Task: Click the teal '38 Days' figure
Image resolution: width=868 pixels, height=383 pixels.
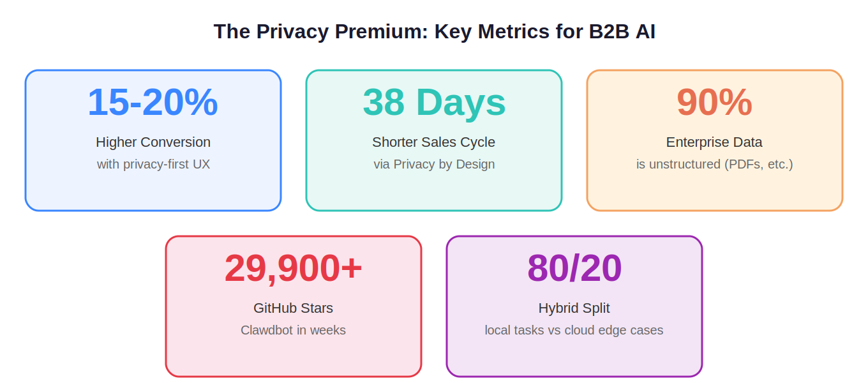Action: click(434, 102)
